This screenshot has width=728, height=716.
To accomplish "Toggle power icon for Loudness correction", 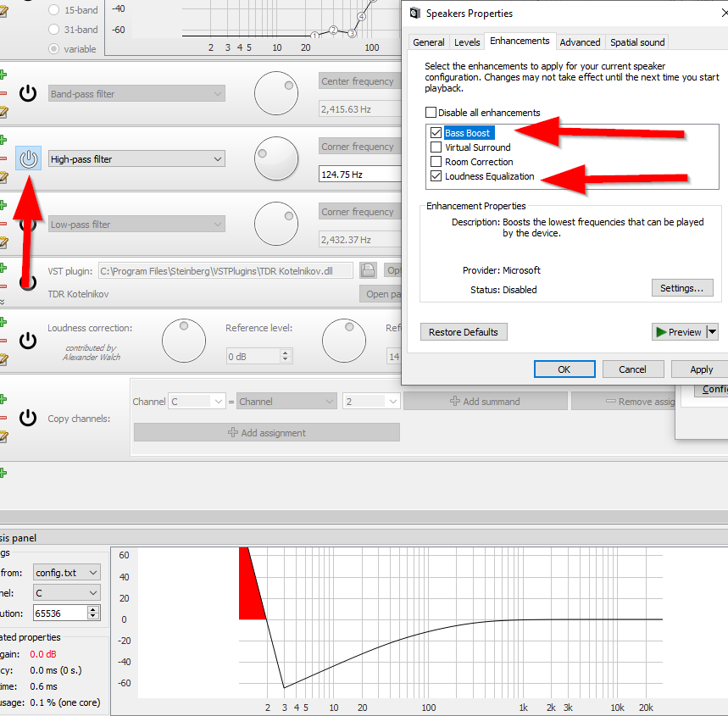I will tap(28, 341).
